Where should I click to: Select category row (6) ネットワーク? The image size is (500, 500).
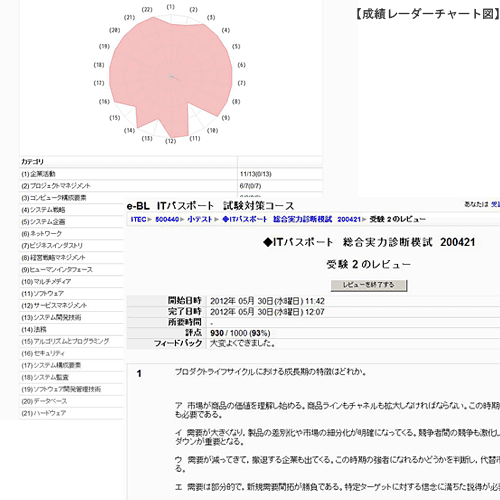71,234
